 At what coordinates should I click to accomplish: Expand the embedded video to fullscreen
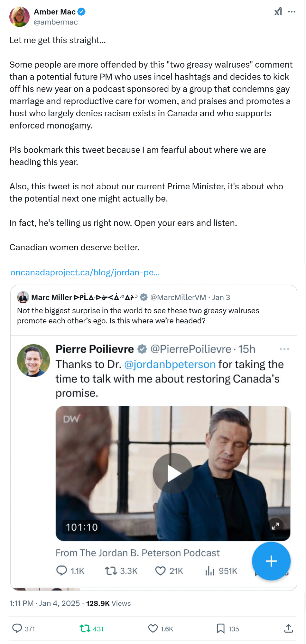[275, 526]
